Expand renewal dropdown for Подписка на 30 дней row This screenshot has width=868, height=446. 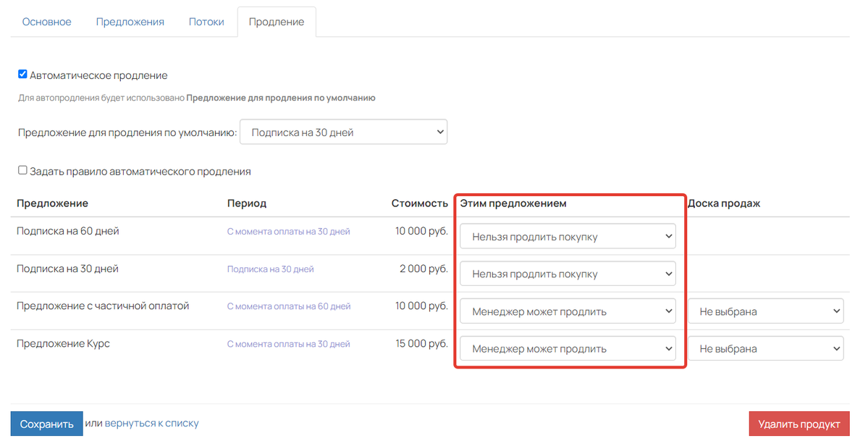tap(568, 274)
